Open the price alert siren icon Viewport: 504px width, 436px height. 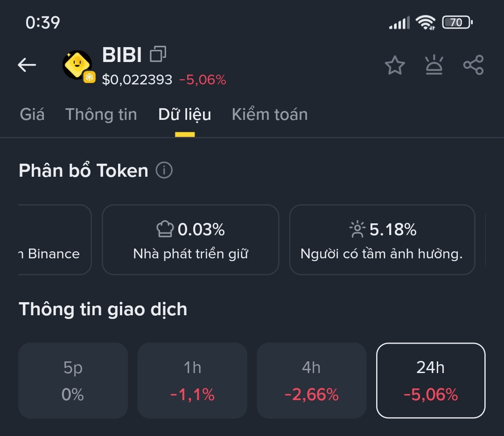click(x=434, y=65)
